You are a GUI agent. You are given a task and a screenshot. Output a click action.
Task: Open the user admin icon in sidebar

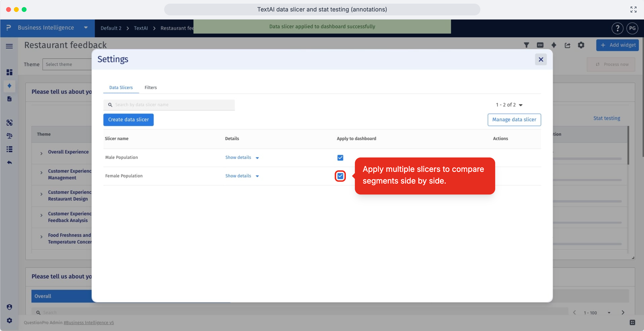(9, 307)
